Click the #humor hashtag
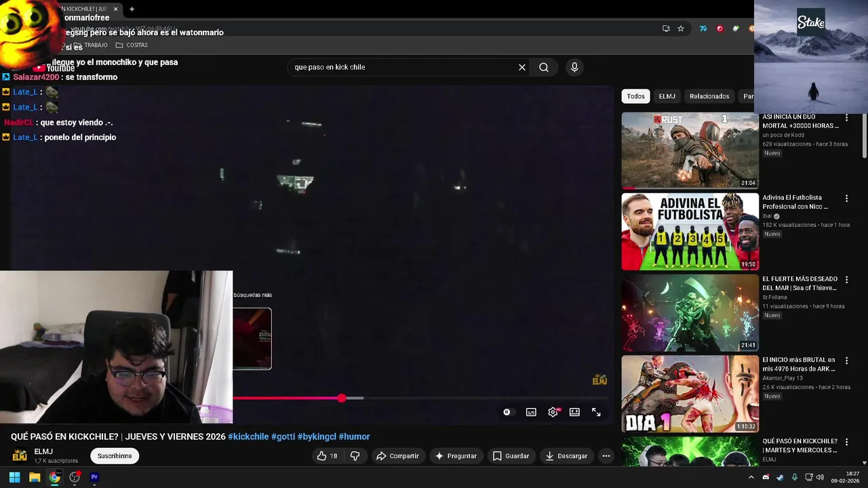Viewport: 868px width, 488px height. pos(354,436)
